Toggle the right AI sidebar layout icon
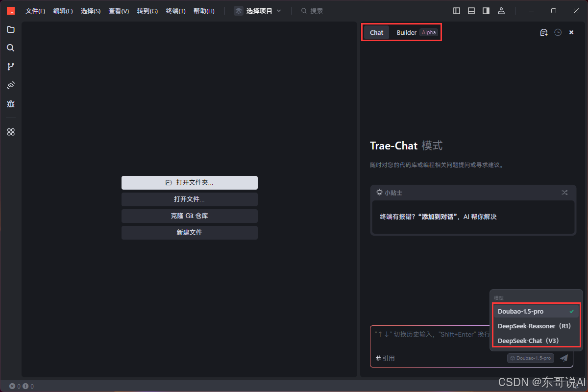The image size is (588, 392). (486, 11)
